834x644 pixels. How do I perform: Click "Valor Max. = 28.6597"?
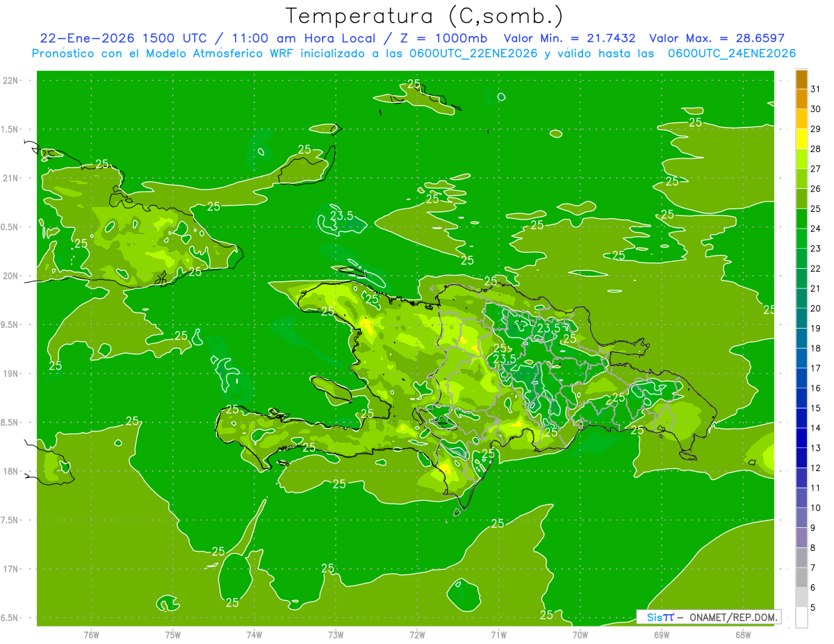[x=717, y=38]
